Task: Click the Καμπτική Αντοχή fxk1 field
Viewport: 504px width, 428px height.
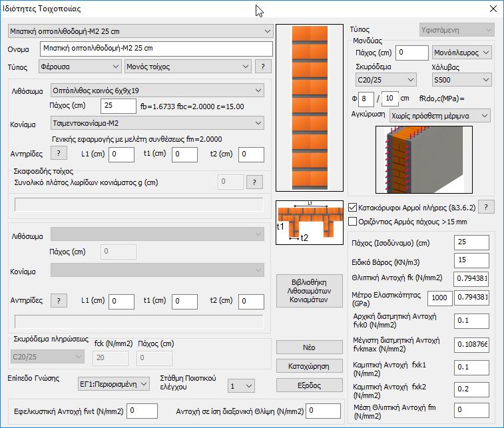Action: (471, 367)
